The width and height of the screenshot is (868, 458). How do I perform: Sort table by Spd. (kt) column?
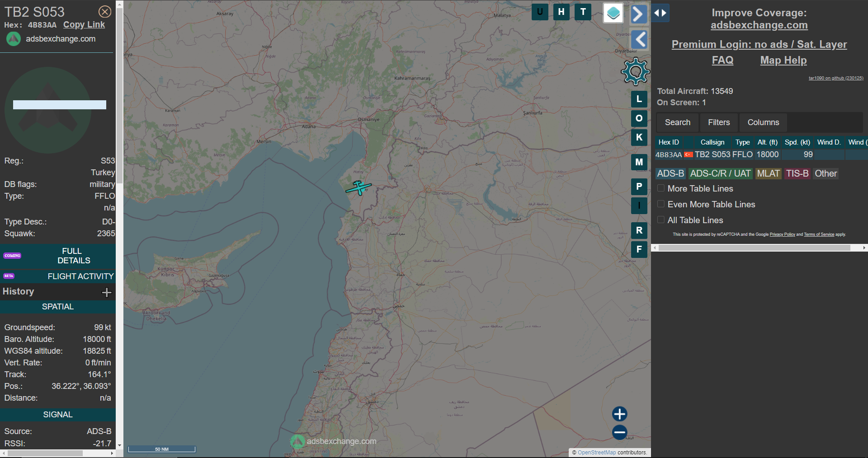pyautogui.click(x=797, y=142)
